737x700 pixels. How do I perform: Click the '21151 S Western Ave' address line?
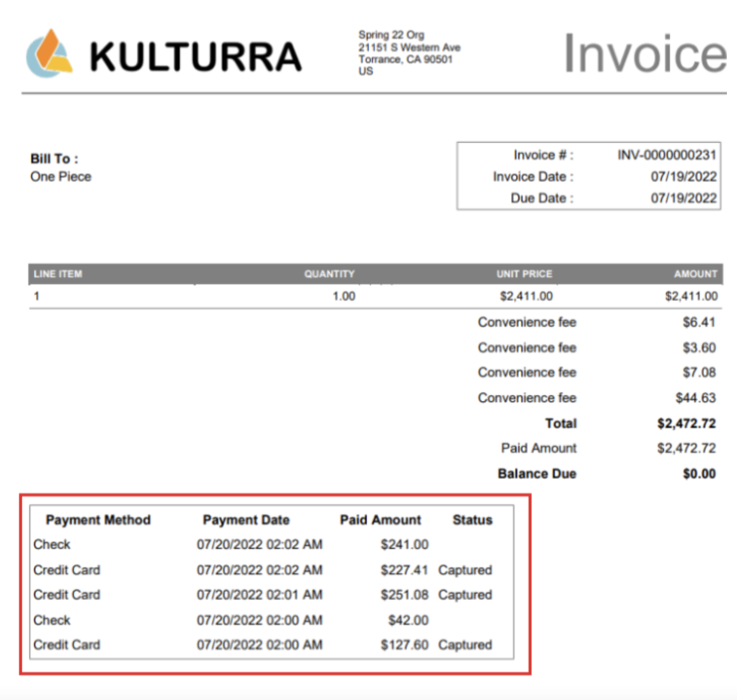point(409,47)
